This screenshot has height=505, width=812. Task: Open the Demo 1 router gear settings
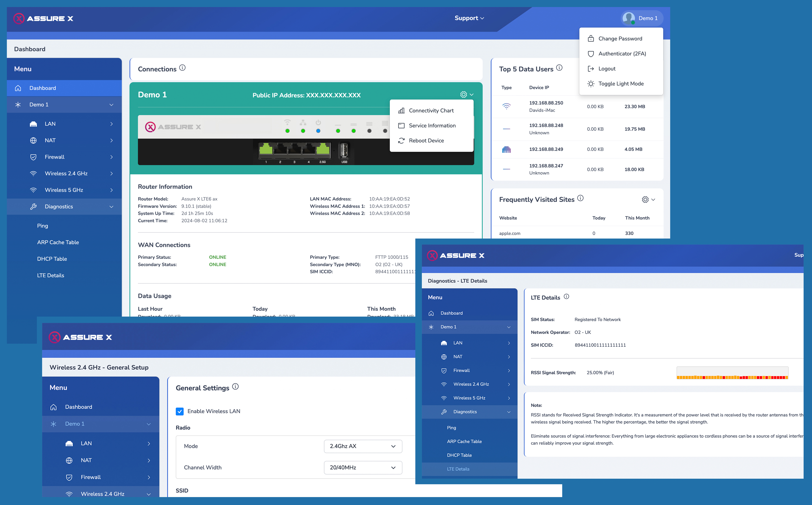click(464, 95)
